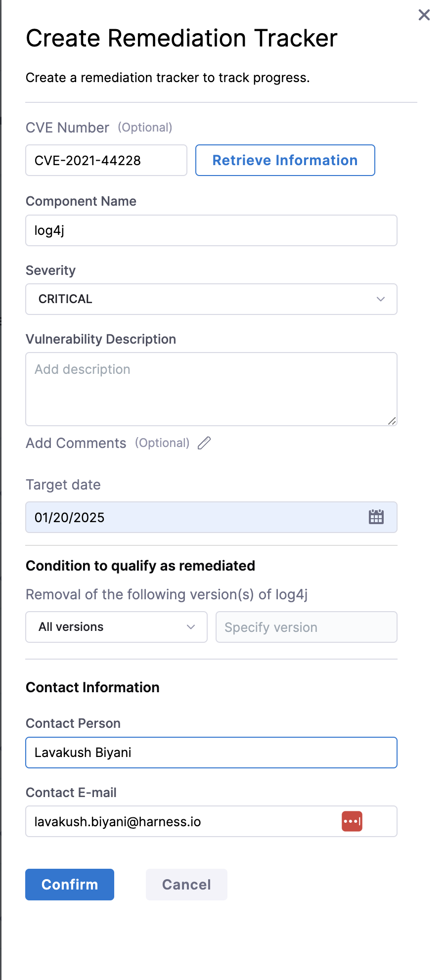
Task: Focus the CVE Number input field
Action: click(x=106, y=160)
